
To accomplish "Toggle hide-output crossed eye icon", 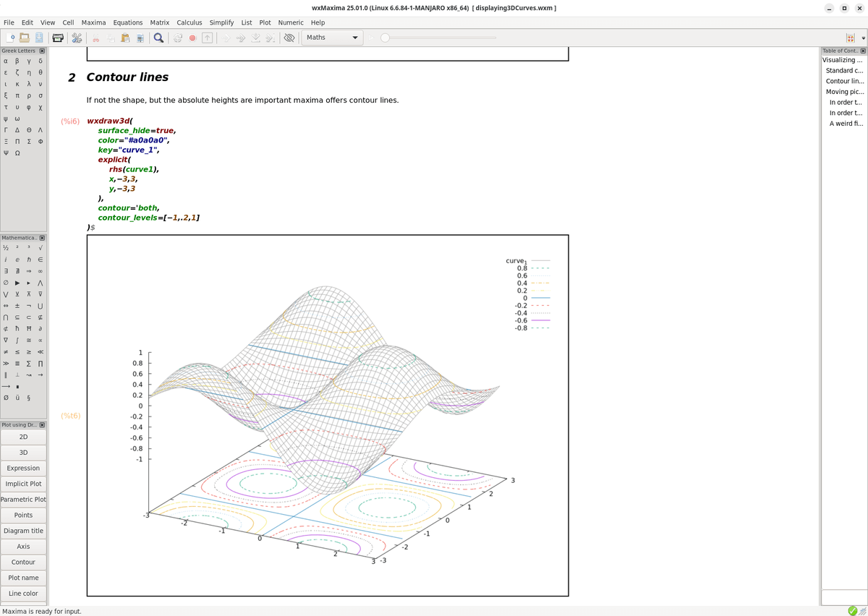I will [289, 38].
